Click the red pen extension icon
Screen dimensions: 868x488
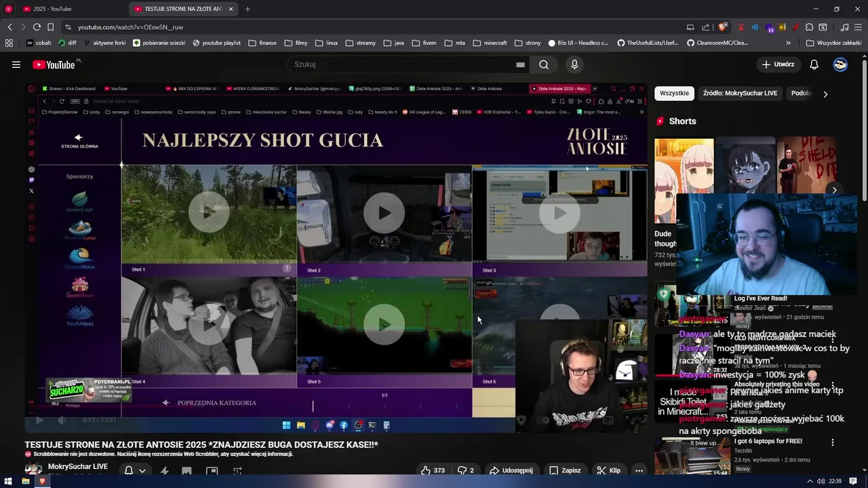[x=795, y=27]
